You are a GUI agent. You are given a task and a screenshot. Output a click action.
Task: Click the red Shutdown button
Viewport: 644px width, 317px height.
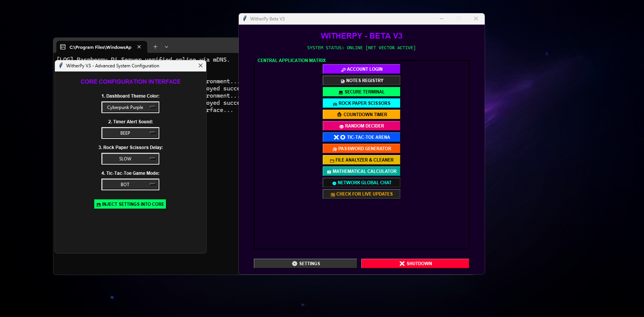tap(415, 264)
